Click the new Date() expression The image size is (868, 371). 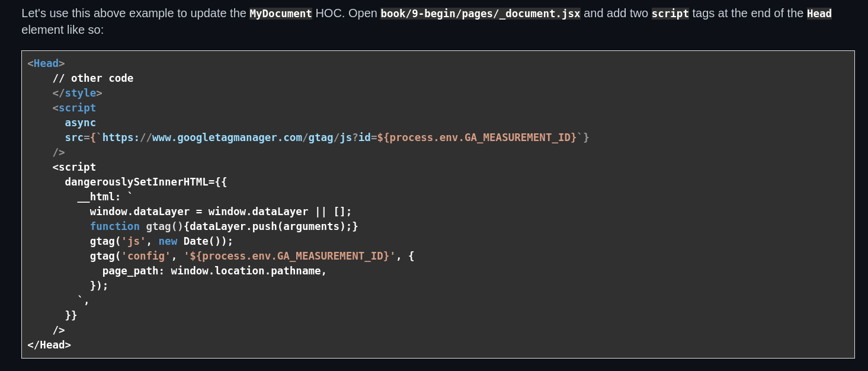click(x=190, y=241)
